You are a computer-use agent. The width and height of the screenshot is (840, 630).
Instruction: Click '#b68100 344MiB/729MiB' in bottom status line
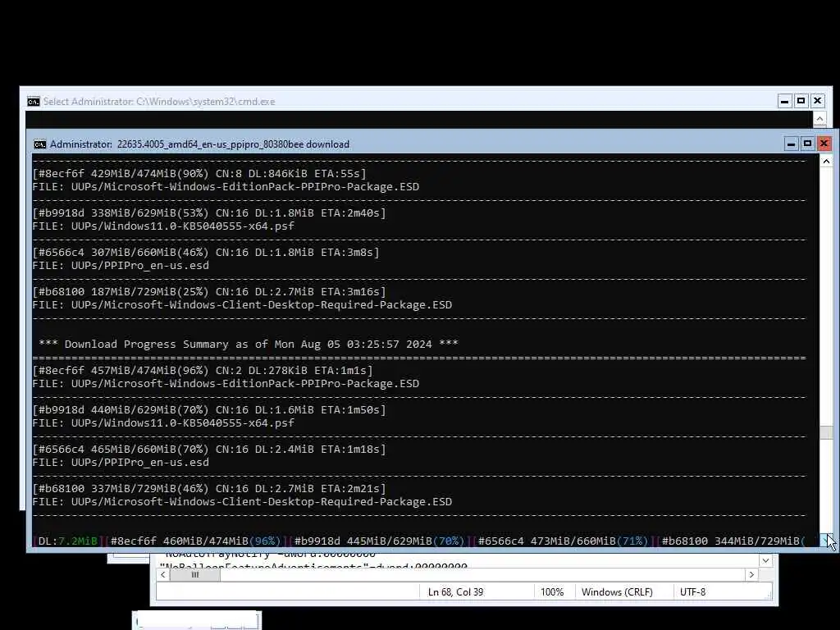[733, 541]
